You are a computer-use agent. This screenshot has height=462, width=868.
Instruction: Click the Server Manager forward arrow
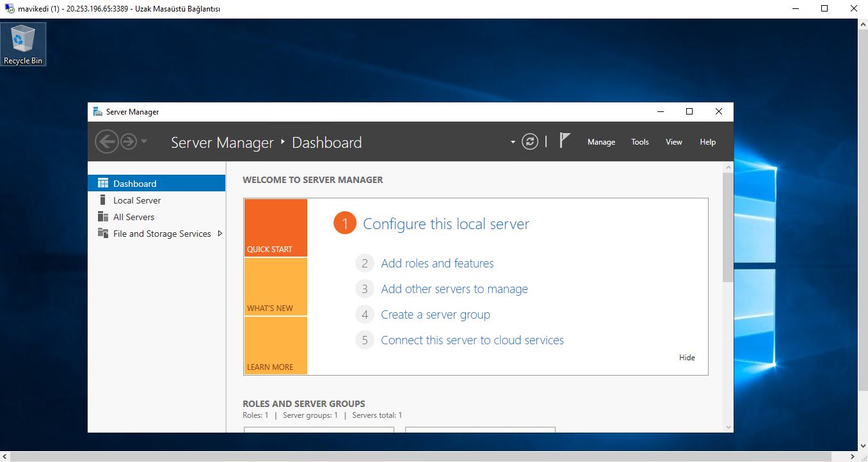click(x=129, y=141)
